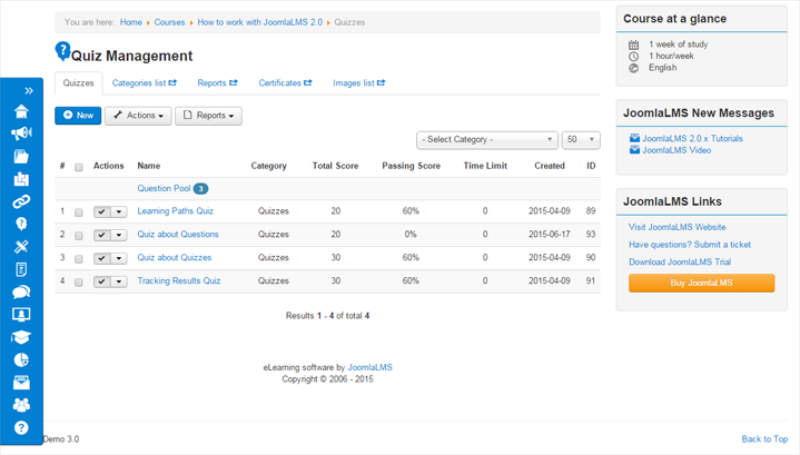Click the calendar icon for weeks of study
This screenshot has width=800, height=455.
[x=634, y=44]
